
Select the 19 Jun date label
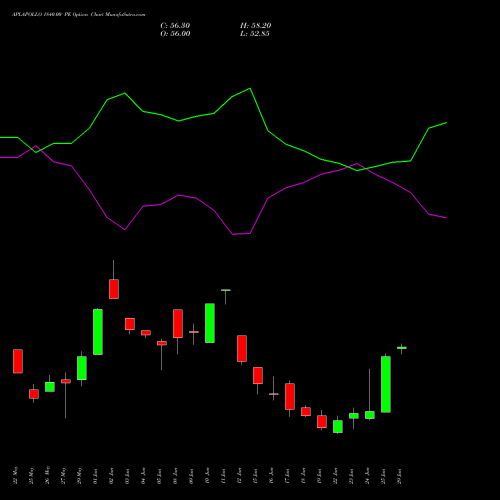click(x=319, y=476)
